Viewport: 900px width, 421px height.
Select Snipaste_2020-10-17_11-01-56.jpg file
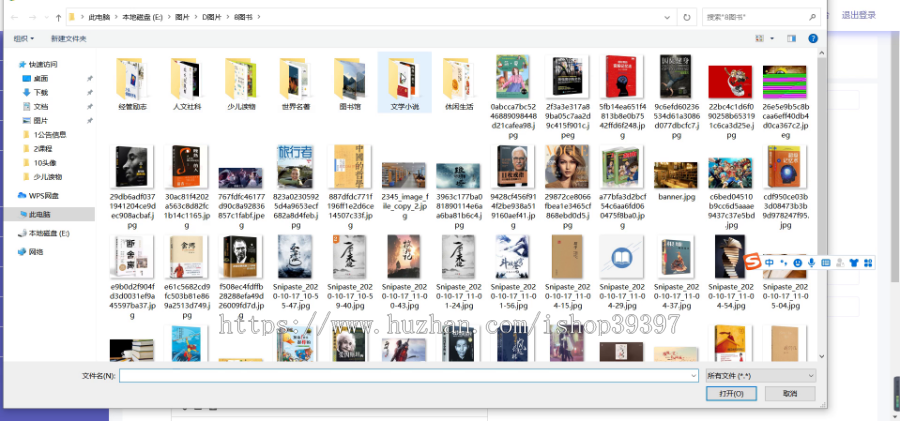click(512, 272)
